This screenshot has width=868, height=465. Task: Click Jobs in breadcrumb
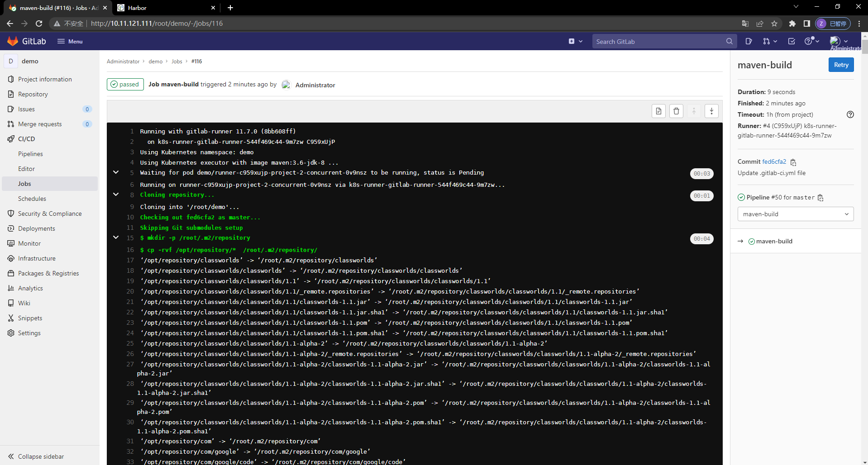click(176, 62)
